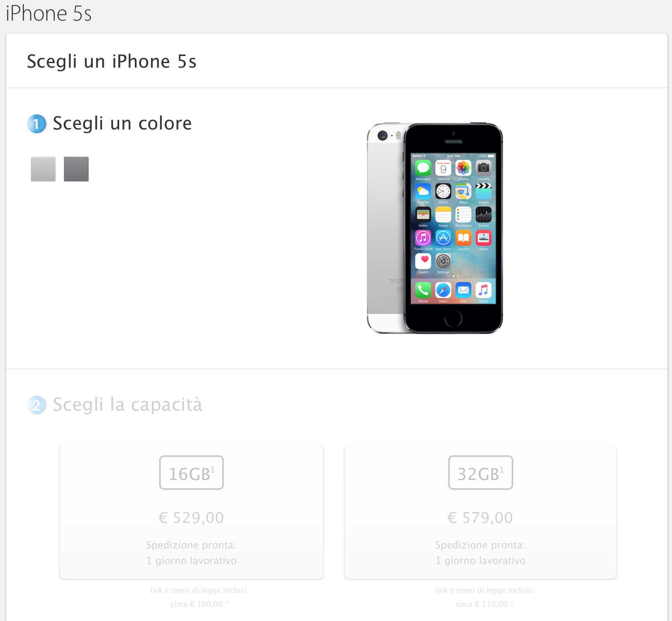Click the € 529,00 price text
672x621 pixels.
(191, 517)
